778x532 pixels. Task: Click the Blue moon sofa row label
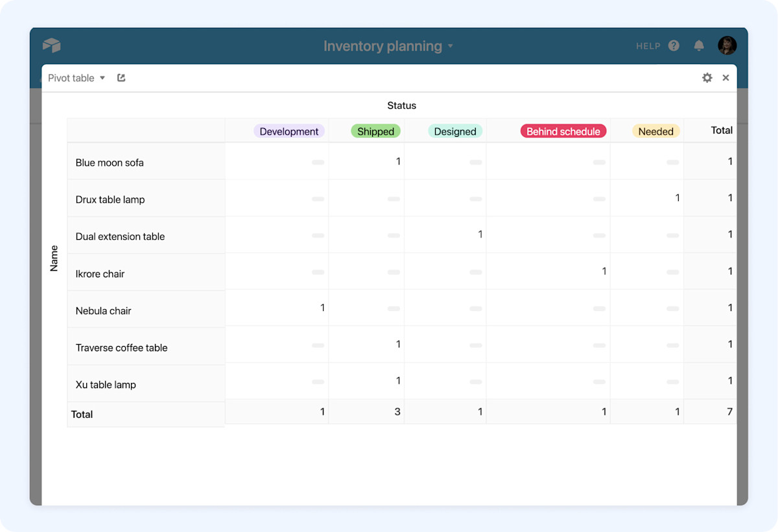tap(109, 161)
